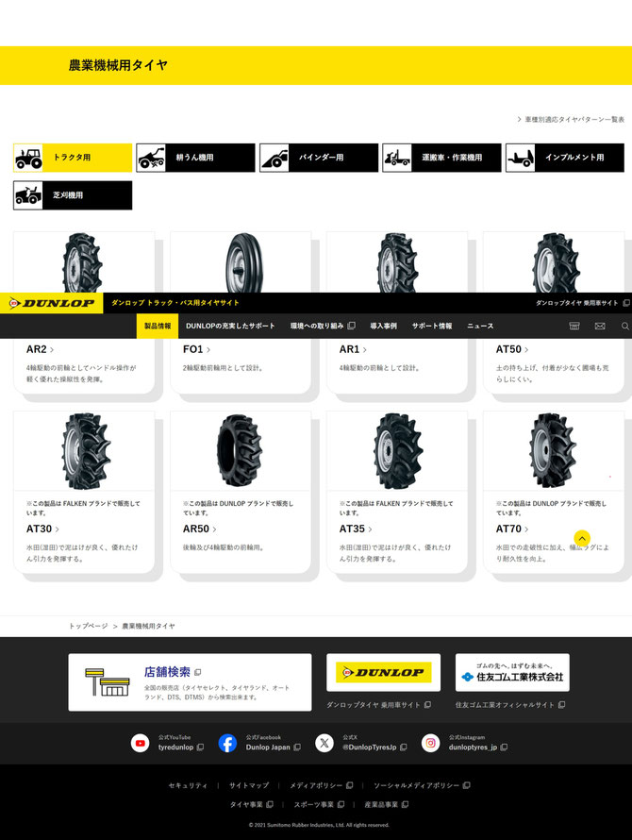Image resolution: width=632 pixels, height=840 pixels.
Task: Click the yellow scroll-to-top arrow button
Action: pyautogui.click(x=582, y=538)
